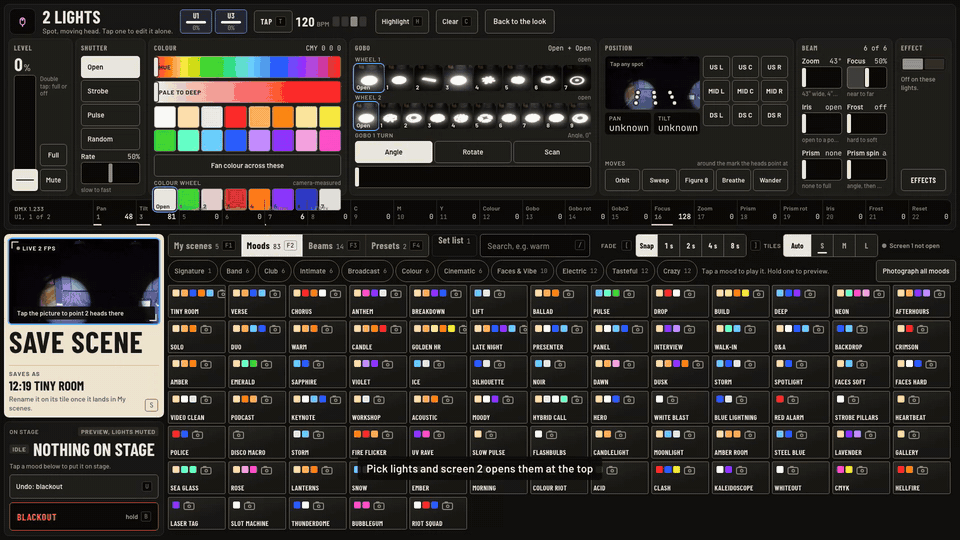Select gobo 2 on Wheel 2

(414, 116)
